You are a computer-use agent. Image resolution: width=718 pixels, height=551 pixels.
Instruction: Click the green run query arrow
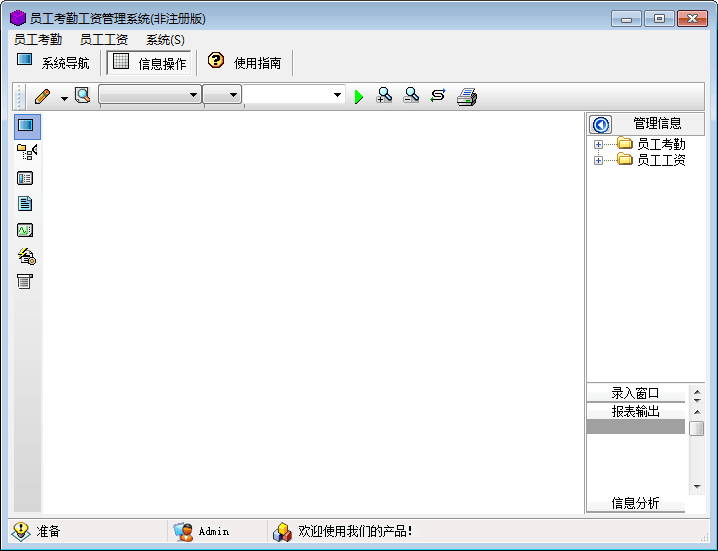[x=359, y=96]
